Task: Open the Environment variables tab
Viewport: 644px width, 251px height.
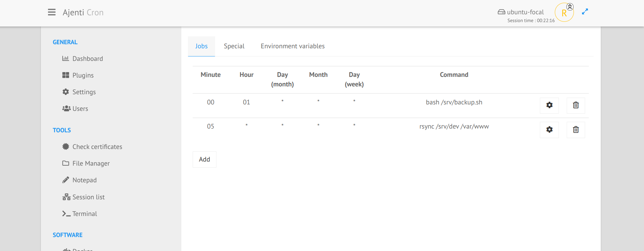Action: [292, 46]
